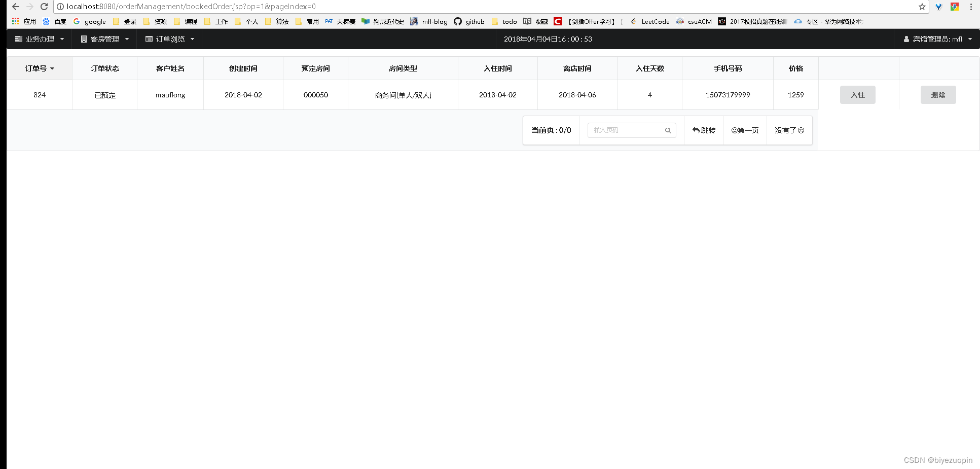Screen dimensions: 980x469
Task: Click the browser forward arrow
Action: click(x=30, y=7)
